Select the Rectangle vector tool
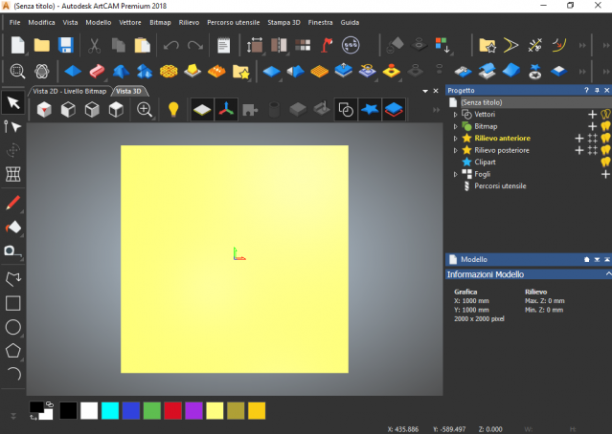This screenshot has height=434, width=612. pos(13,303)
